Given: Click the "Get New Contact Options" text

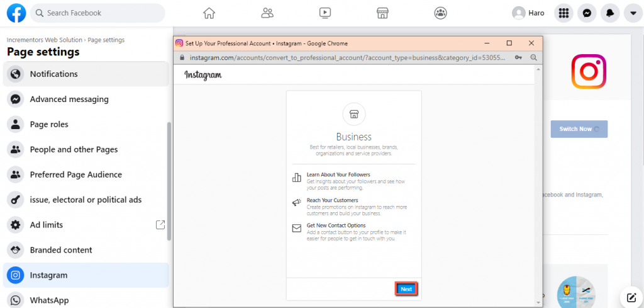Looking at the screenshot, I should pos(336,225).
